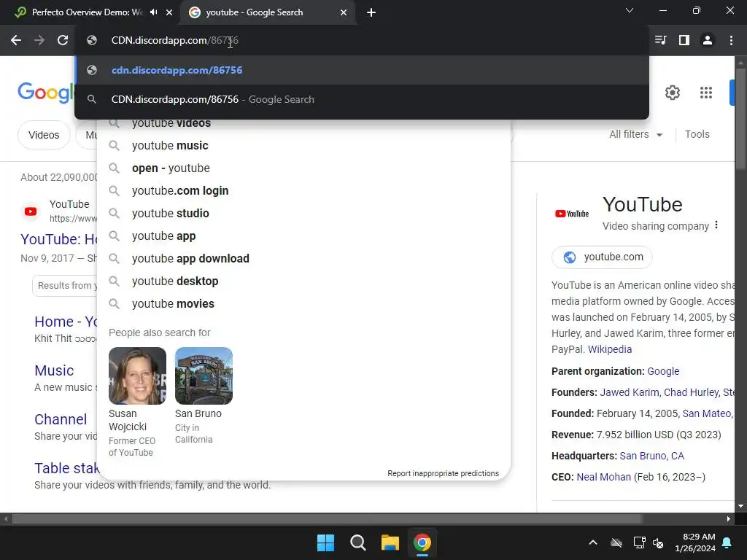Mute the Perfecto Overview Demo tab audio
This screenshot has width=747, height=560.
point(153,12)
